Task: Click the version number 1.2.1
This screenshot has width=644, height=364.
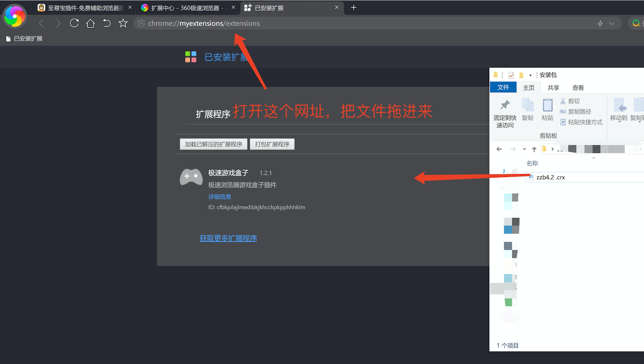Action: click(x=266, y=173)
